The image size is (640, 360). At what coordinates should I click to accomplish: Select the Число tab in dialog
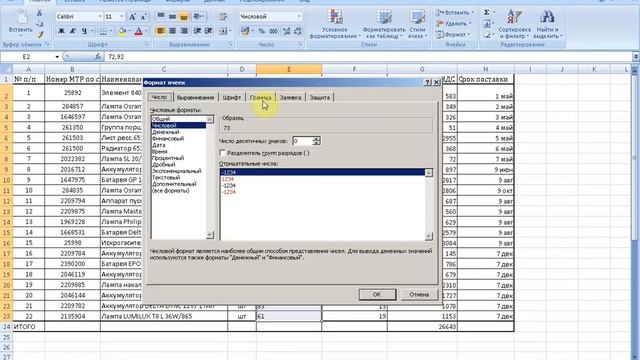(159, 97)
